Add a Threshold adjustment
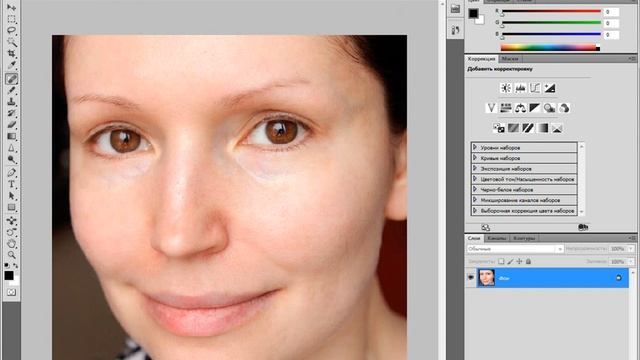Image resolution: width=640 pixels, height=360 pixels. click(528, 128)
